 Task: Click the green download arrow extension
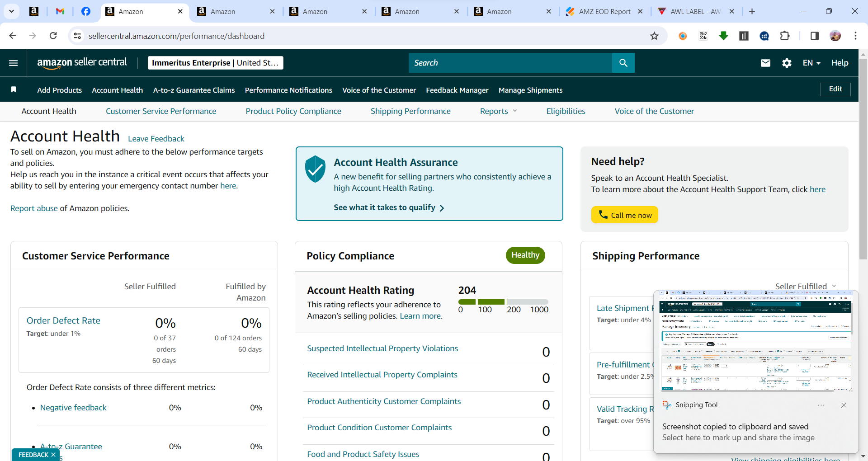[723, 36]
